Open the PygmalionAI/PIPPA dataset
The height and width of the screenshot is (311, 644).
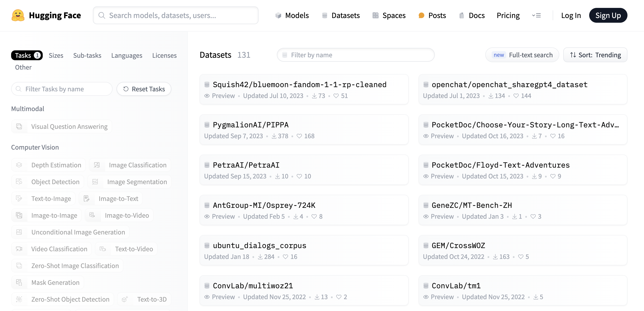pos(304,129)
